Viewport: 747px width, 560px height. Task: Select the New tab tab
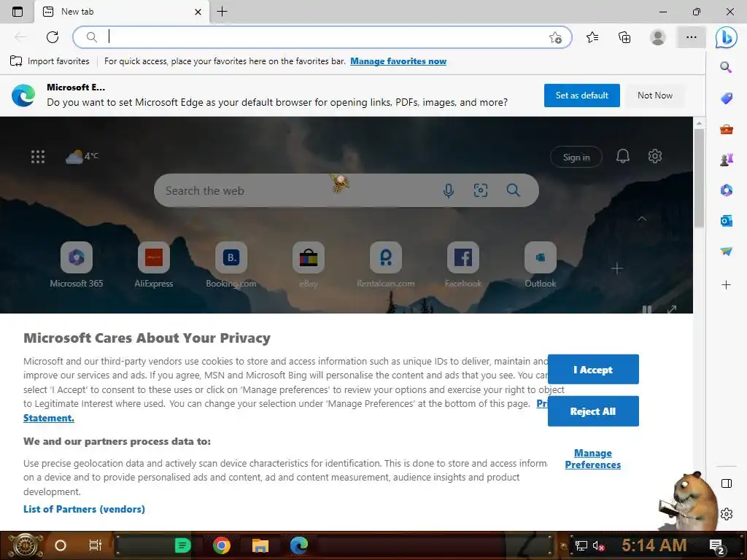point(122,12)
